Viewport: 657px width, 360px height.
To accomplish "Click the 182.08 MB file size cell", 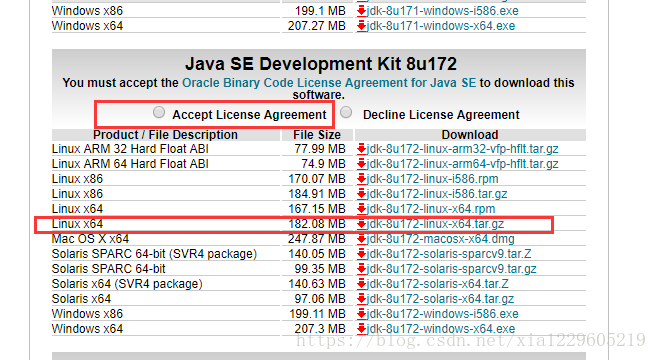I will pyautogui.click(x=317, y=224).
